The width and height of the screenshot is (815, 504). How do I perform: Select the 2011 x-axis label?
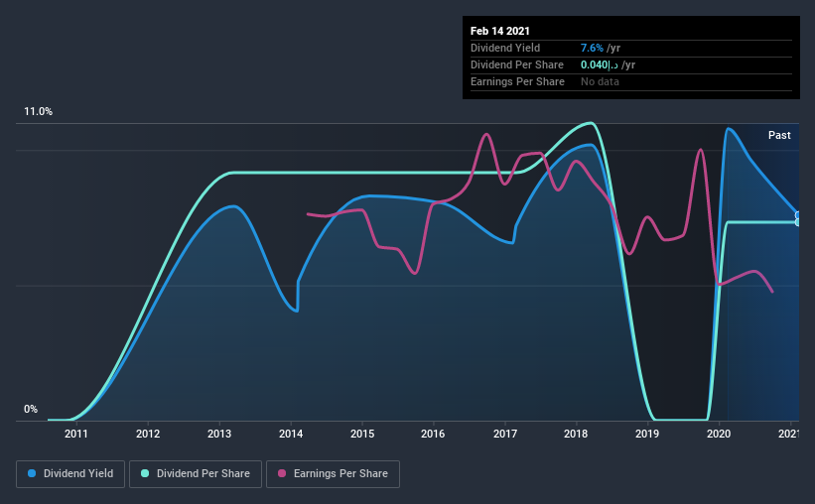75,434
